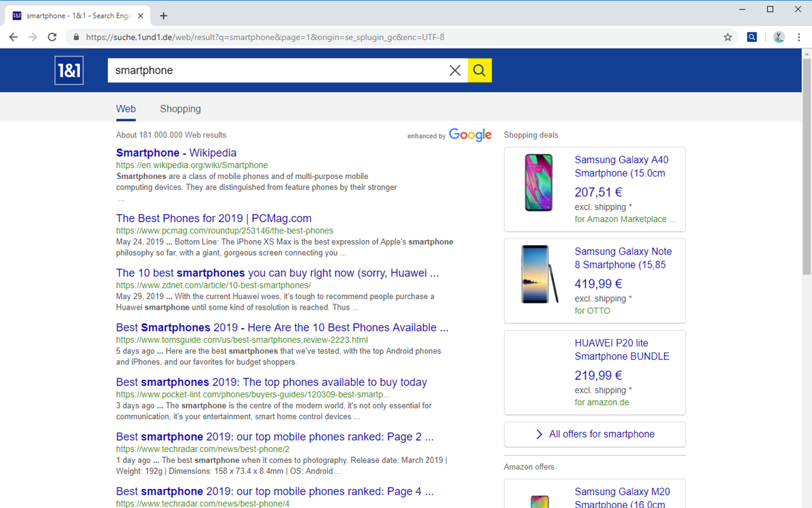Image resolution: width=812 pixels, height=508 pixels.
Task: Select the smartphone - 1&1 browser tab
Action: coord(77,16)
